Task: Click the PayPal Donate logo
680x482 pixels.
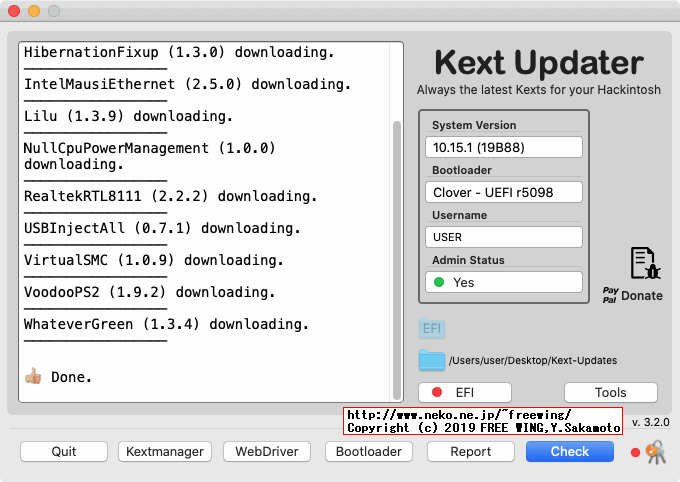Action: click(610, 295)
